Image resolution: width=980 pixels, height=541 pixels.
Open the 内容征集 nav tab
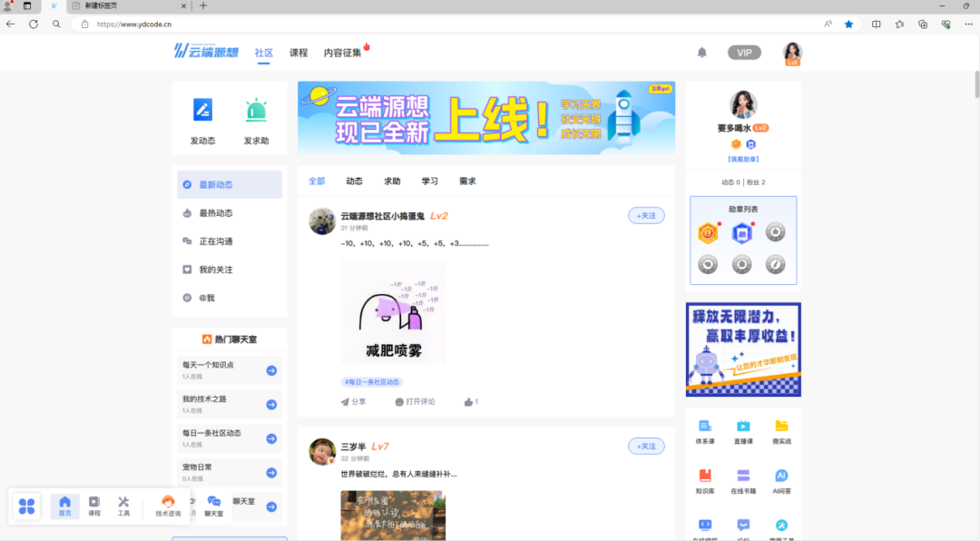342,53
